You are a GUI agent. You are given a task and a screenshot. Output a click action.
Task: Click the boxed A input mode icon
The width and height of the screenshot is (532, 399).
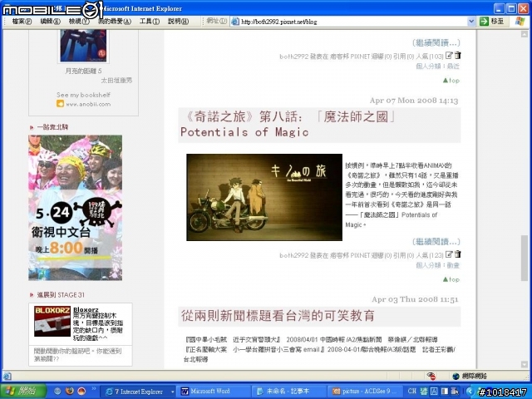[x=434, y=392]
